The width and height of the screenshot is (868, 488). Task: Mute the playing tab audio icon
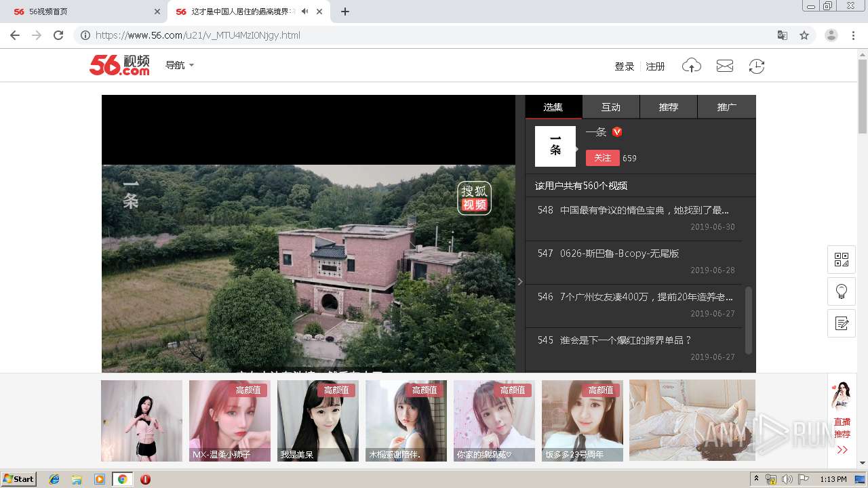pos(305,12)
